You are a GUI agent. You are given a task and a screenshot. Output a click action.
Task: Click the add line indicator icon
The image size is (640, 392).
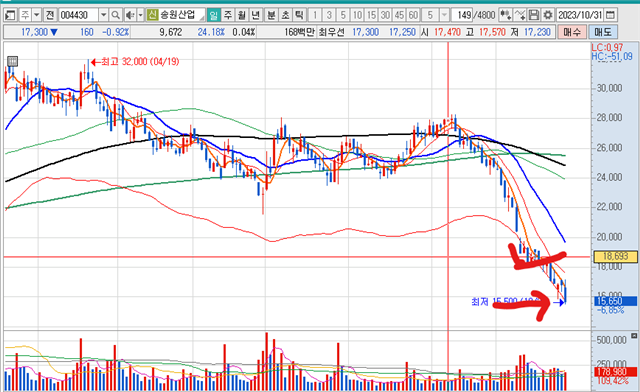pos(520,16)
